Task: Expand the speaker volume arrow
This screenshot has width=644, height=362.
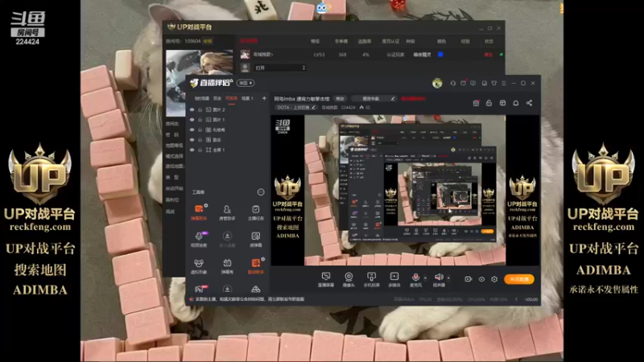Action: (x=448, y=278)
